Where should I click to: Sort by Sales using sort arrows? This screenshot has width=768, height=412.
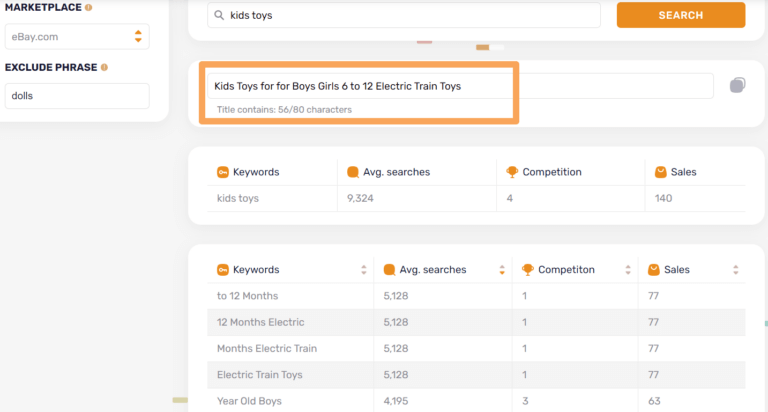(x=735, y=269)
